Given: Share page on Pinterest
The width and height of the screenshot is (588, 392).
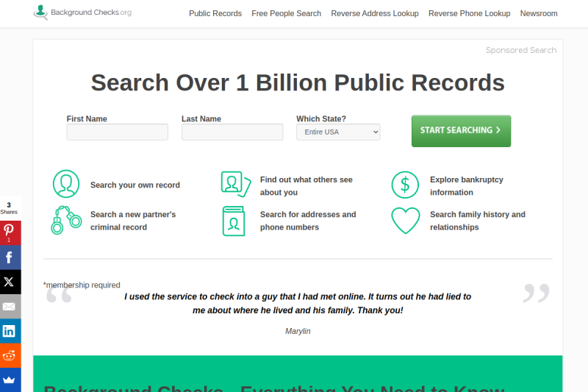Looking at the screenshot, I should [10, 232].
